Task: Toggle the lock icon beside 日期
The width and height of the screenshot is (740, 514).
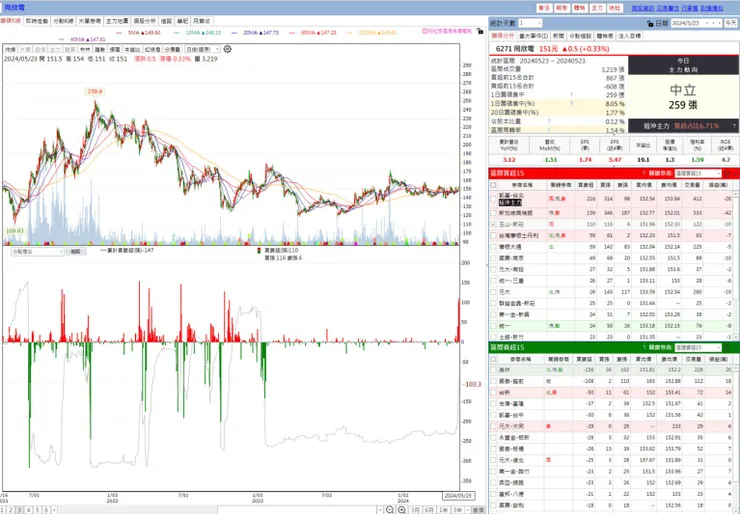Action: coord(650,23)
